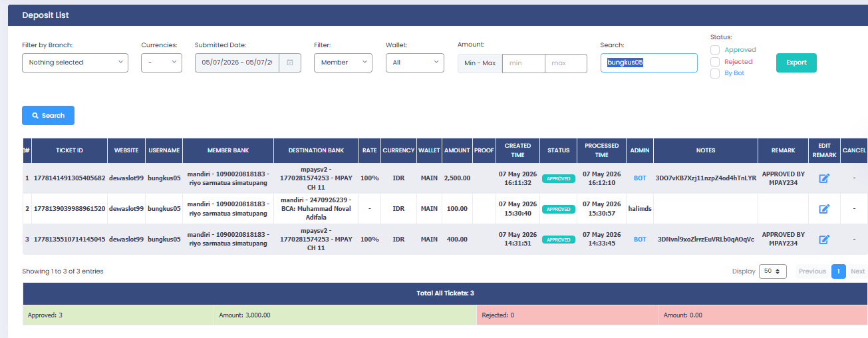
Task: Click note 3DO7vKB7Xzj11nzpZ4od4hTnLYR
Action: (706, 178)
